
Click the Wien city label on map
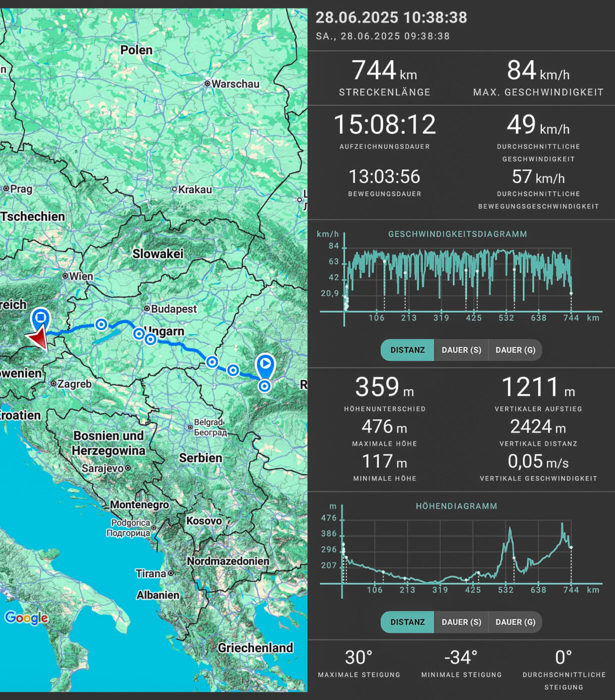[x=80, y=276]
